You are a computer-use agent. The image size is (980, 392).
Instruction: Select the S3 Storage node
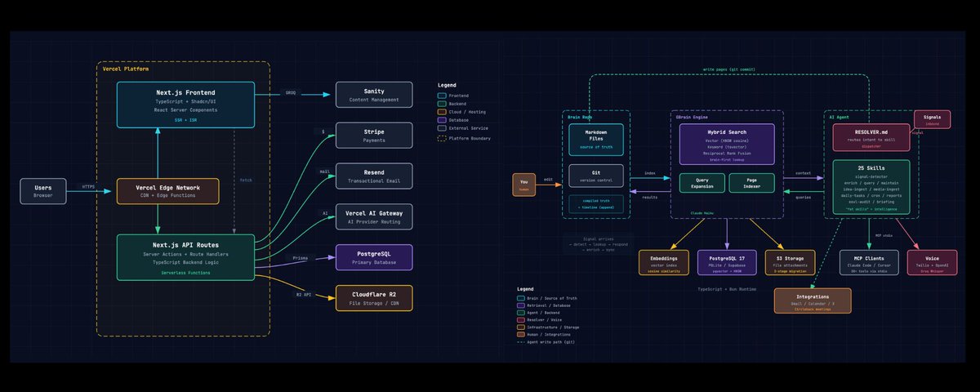(790, 262)
